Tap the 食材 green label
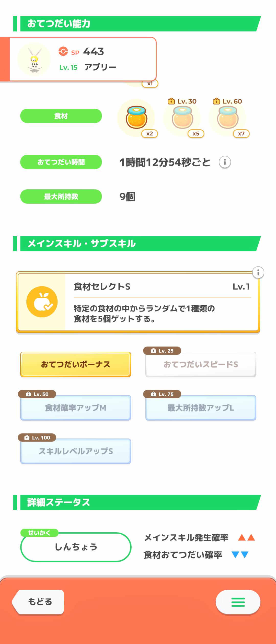The width and height of the screenshot is (276, 644). tap(61, 116)
